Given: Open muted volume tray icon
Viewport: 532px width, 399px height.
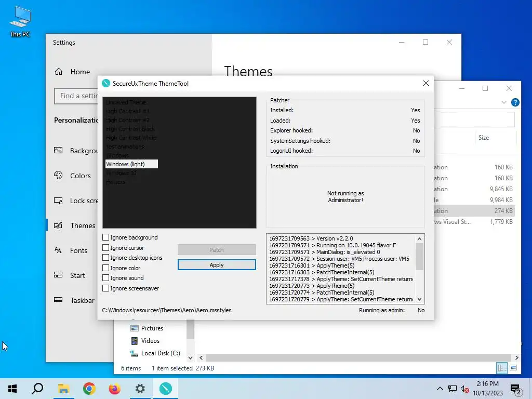Looking at the screenshot, I should (465, 389).
